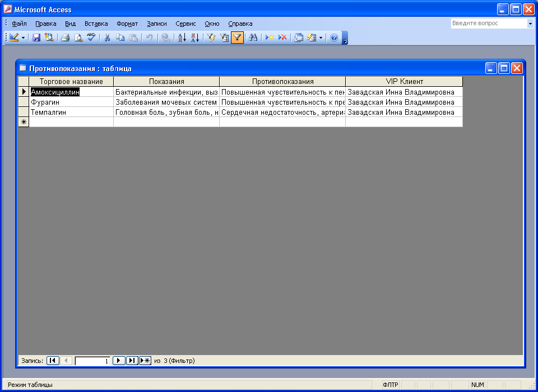Click Filter By Form icon
This screenshot has width=538, height=392.
(224, 38)
